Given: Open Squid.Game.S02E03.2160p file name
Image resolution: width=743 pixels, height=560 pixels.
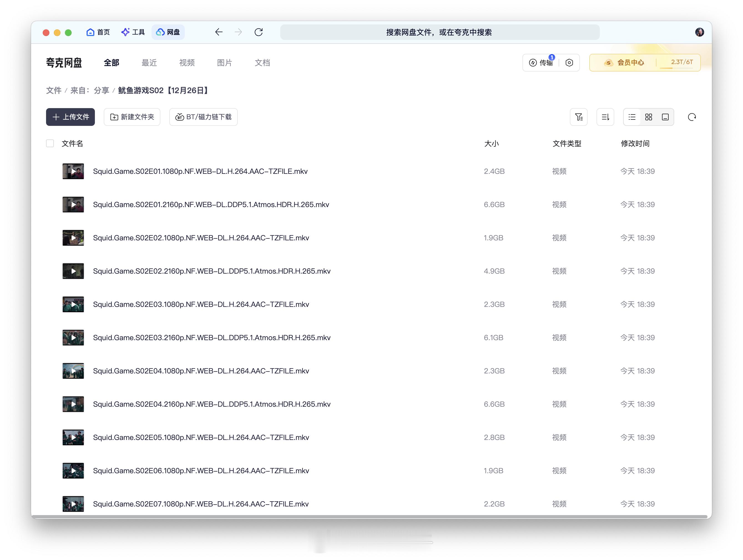Looking at the screenshot, I should (x=212, y=337).
